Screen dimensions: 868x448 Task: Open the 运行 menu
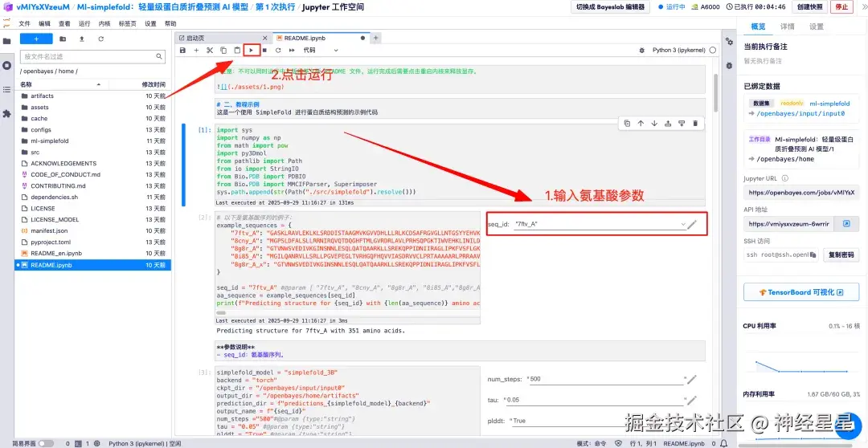pyautogui.click(x=84, y=24)
